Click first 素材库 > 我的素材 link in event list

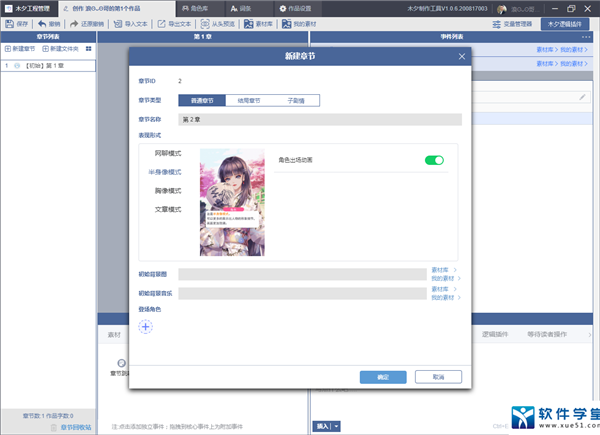(562, 50)
